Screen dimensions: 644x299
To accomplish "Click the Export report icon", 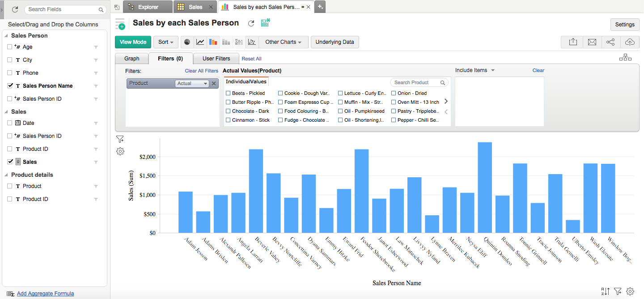I will pos(572,42).
